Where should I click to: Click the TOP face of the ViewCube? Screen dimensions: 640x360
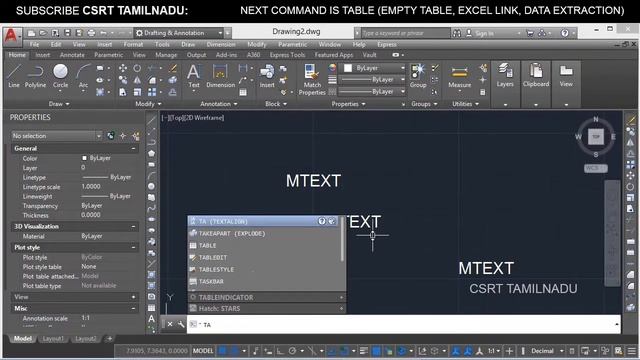pos(596,137)
